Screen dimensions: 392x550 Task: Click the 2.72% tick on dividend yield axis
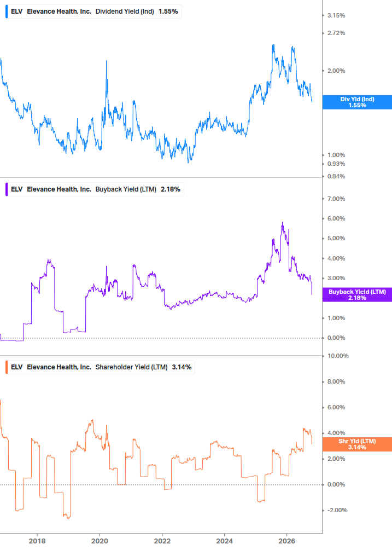336,33
